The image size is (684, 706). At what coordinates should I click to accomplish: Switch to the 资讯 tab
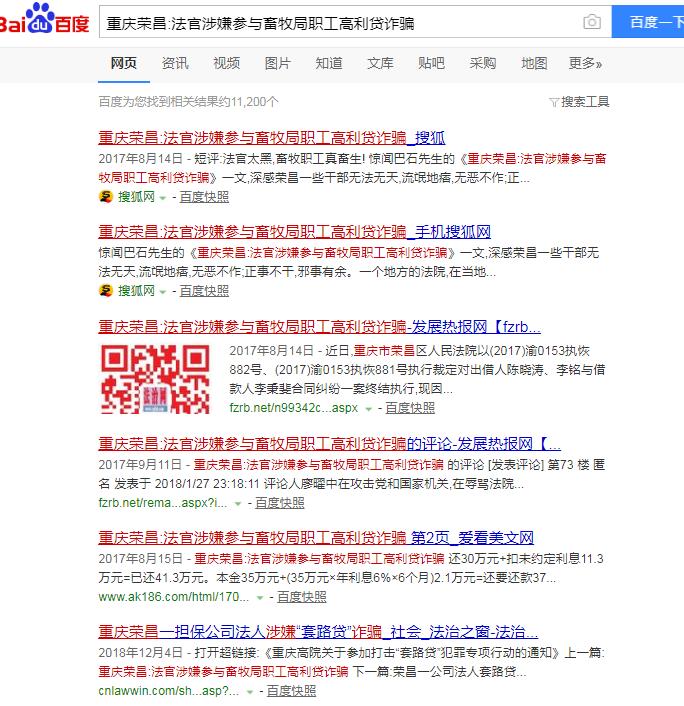point(175,64)
